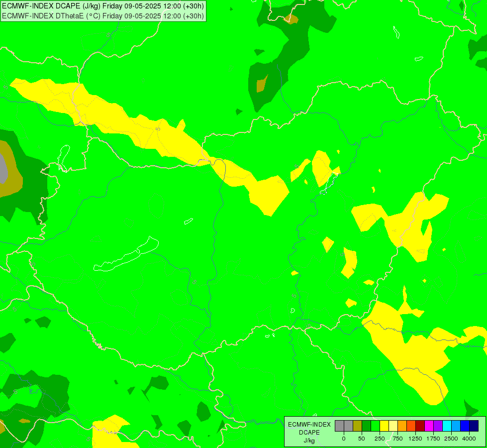
Task: Click the J/kg unit label in the legend
Action: [x=309, y=441]
